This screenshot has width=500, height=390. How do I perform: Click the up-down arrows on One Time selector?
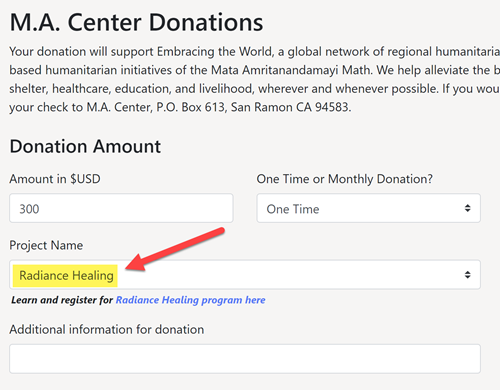coord(467,208)
